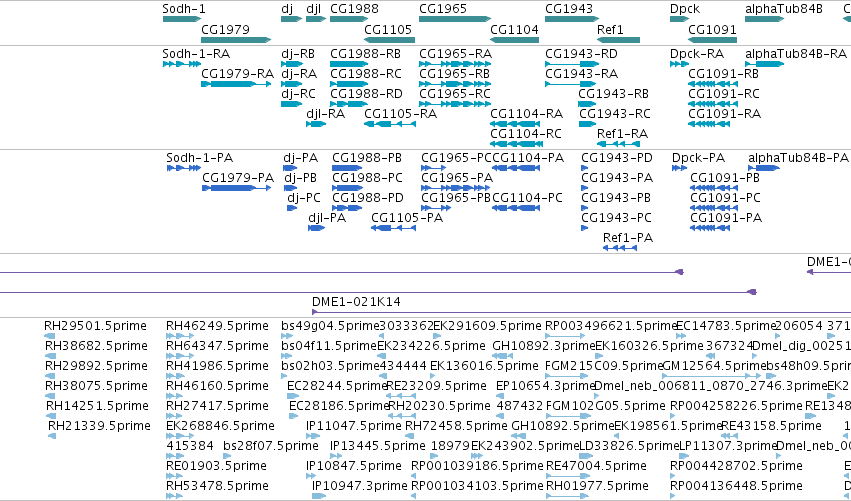
Task: Click the CG1965-RC transcript label
Action: pos(455,94)
